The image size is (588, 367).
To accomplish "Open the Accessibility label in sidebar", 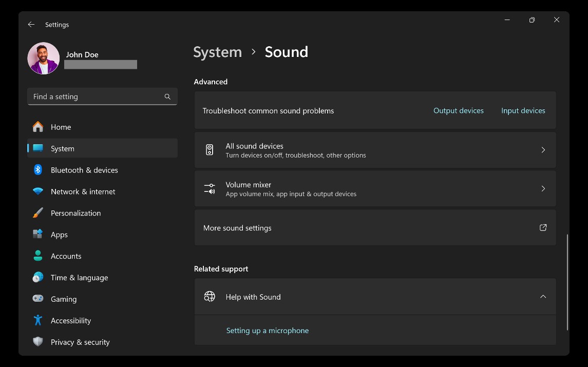I will tap(71, 320).
